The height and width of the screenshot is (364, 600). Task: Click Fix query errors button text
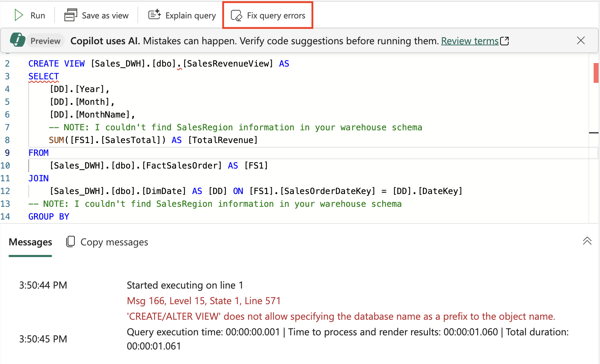(276, 16)
